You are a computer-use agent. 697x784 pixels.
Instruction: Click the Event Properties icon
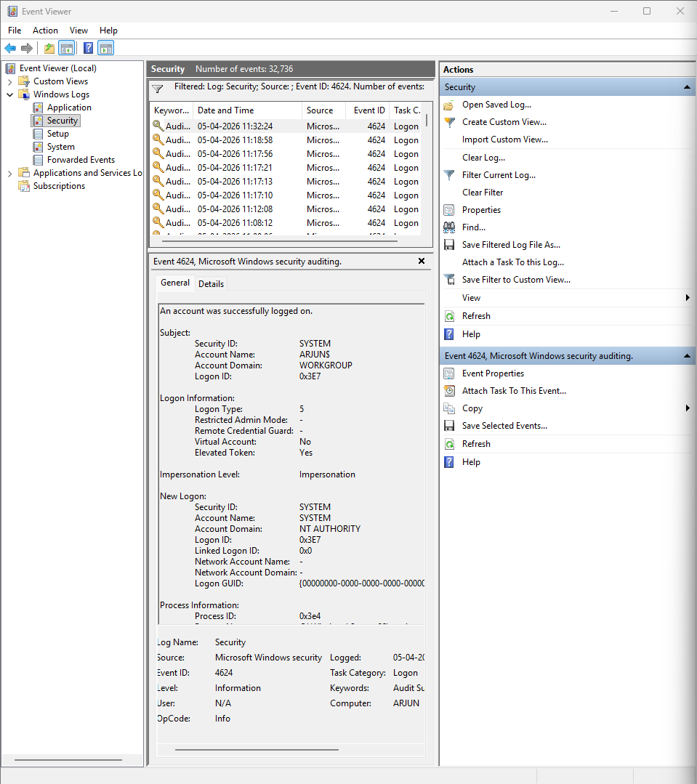pos(449,373)
